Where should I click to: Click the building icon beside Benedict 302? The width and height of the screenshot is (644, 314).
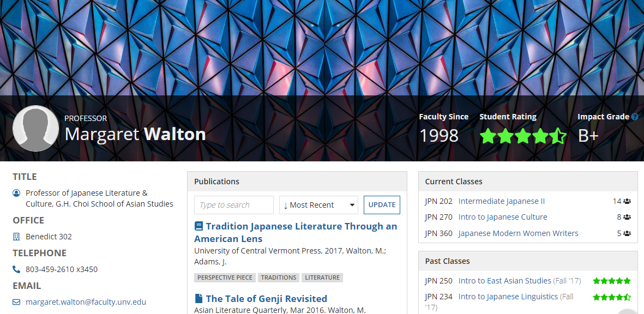(x=16, y=237)
